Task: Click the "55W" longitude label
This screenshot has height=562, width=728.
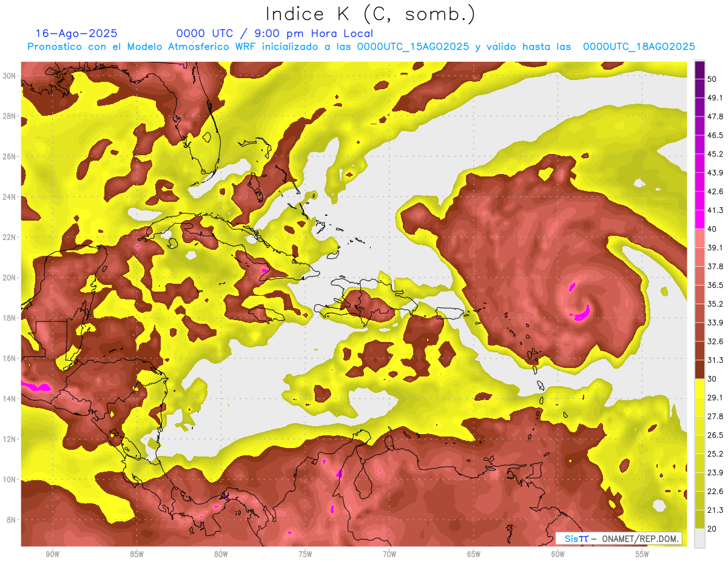Action: [x=642, y=554]
